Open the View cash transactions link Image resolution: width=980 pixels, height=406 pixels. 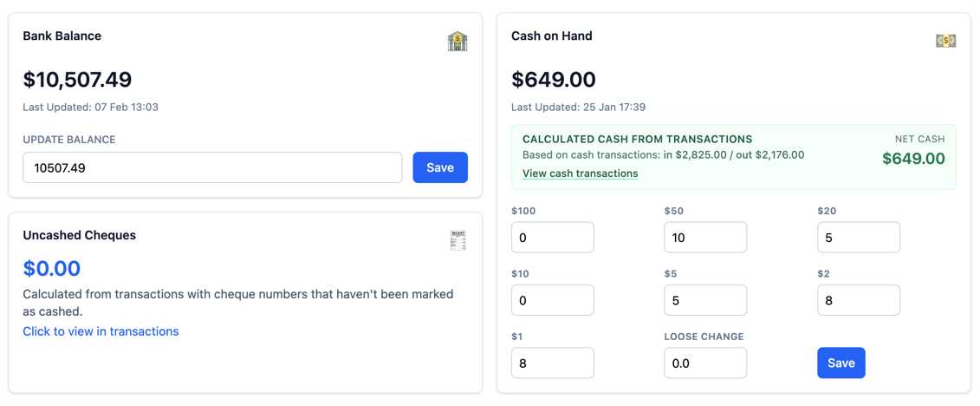tap(580, 174)
